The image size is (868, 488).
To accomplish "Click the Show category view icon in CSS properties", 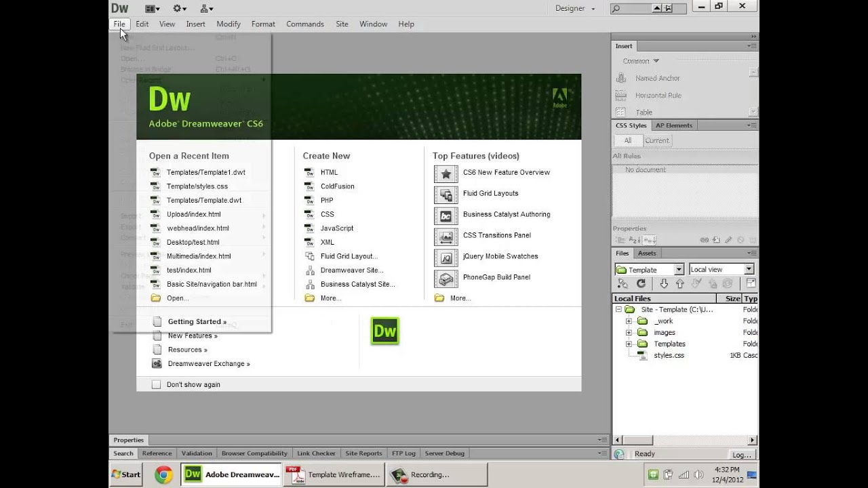I will 620,240.
